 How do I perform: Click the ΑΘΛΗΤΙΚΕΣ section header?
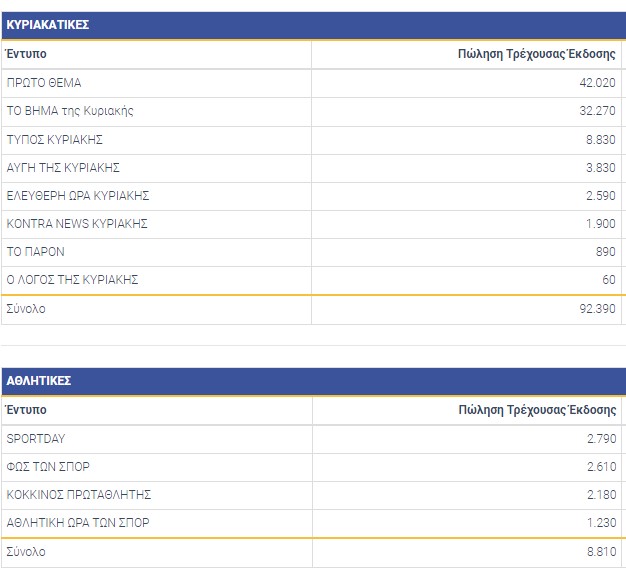click(38, 381)
